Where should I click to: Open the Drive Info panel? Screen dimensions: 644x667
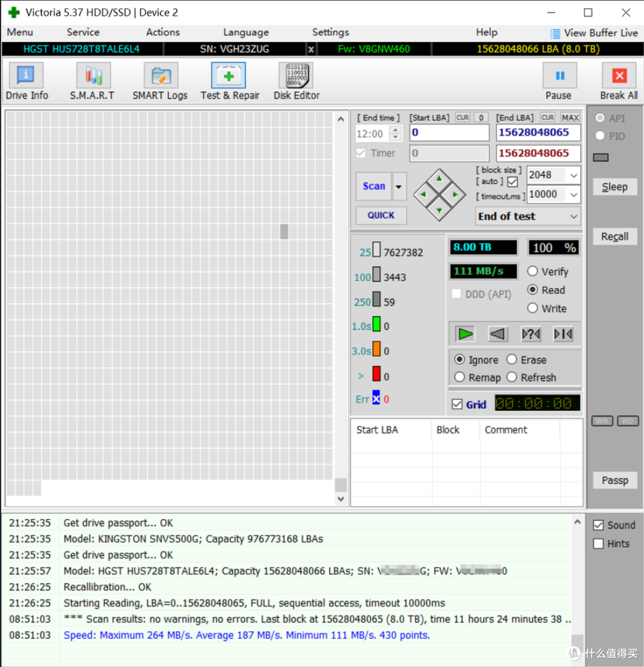click(x=26, y=81)
